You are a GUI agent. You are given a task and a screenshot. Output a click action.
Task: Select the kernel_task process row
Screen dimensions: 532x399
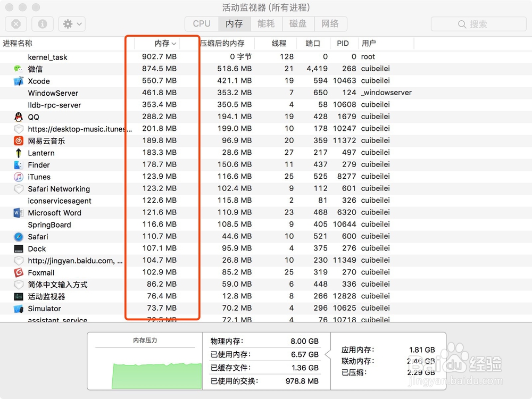point(266,57)
